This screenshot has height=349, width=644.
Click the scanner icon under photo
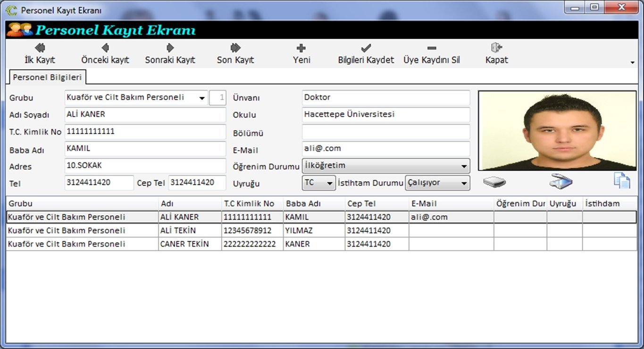click(x=560, y=181)
